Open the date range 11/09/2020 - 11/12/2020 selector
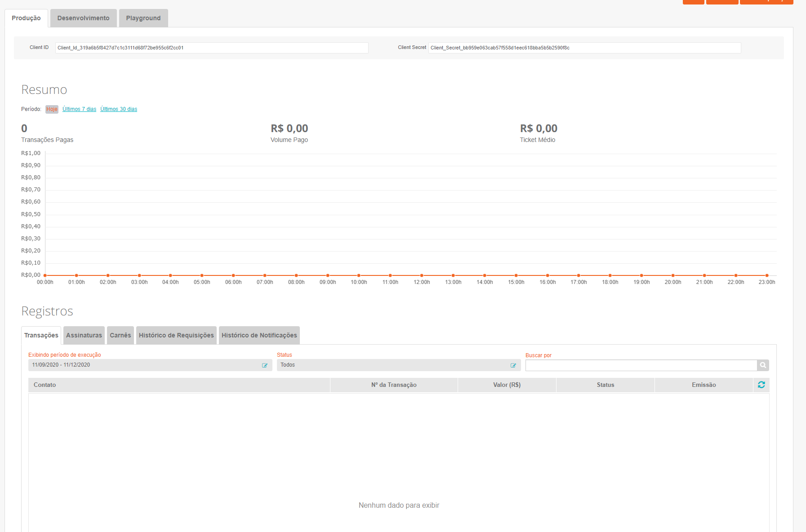The width and height of the screenshot is (806, 532). coord(150,365)
